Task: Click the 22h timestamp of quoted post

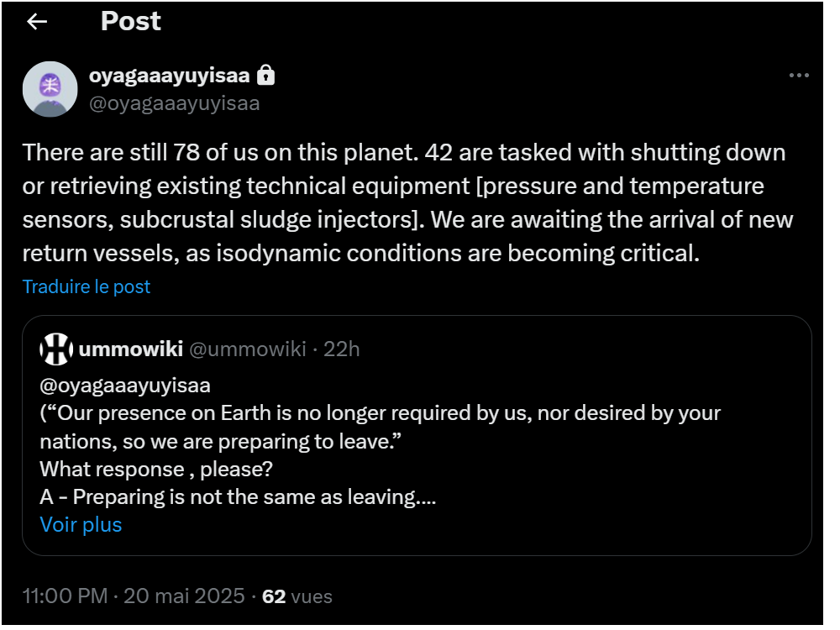Action: [x=342, y=349]
